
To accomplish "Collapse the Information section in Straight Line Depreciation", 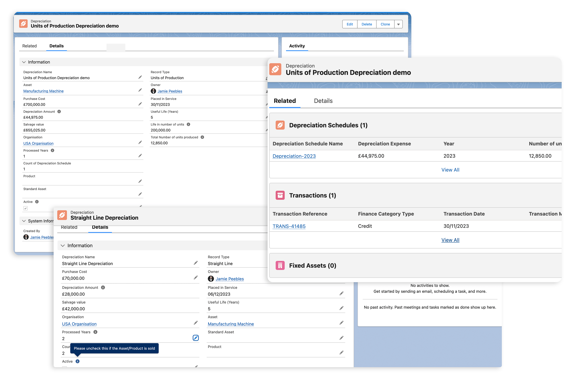I will tap(63, 246).
